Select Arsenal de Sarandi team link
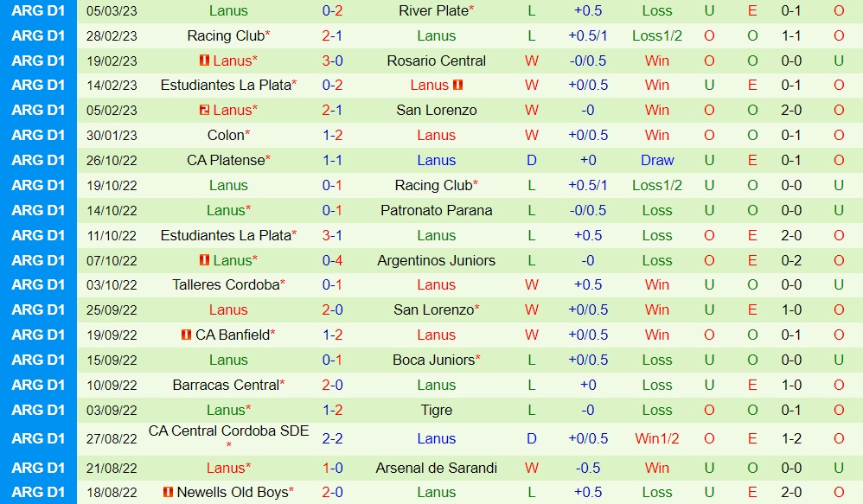 [436, 468]
